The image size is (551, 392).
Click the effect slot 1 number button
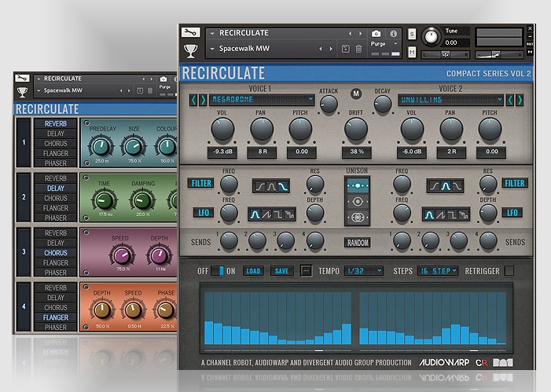pyautogui.click(x=24, y=143)
